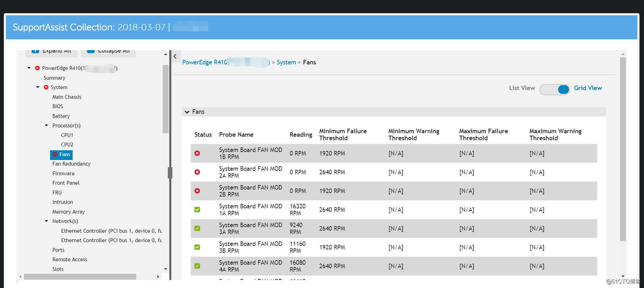This screenshot has height=288, width=644.
Task: Select second Ethernet Controller entry
Action: coord(111,240)
